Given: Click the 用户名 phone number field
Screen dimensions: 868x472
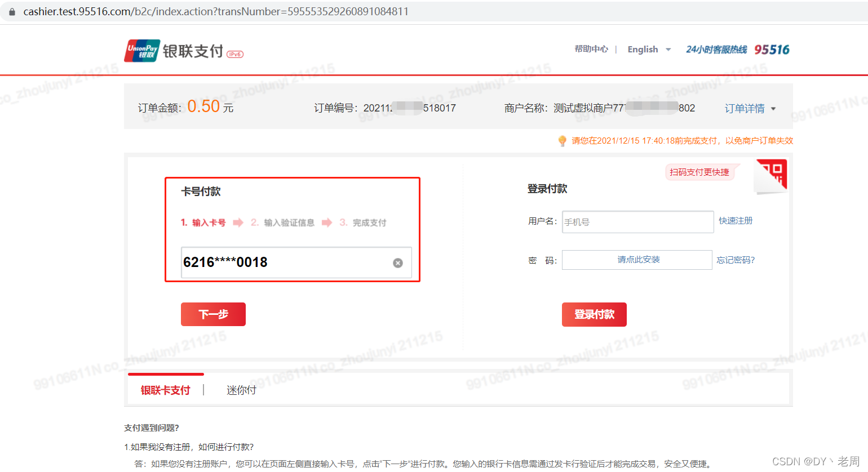Looking at the screenshot, I should point(638,222).
